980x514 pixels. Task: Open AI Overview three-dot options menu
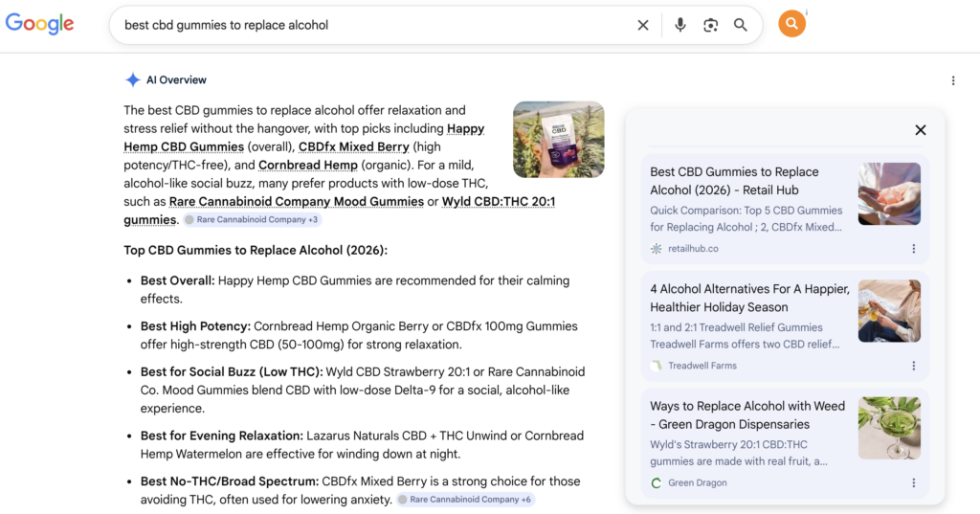click(x=952, y=80)
